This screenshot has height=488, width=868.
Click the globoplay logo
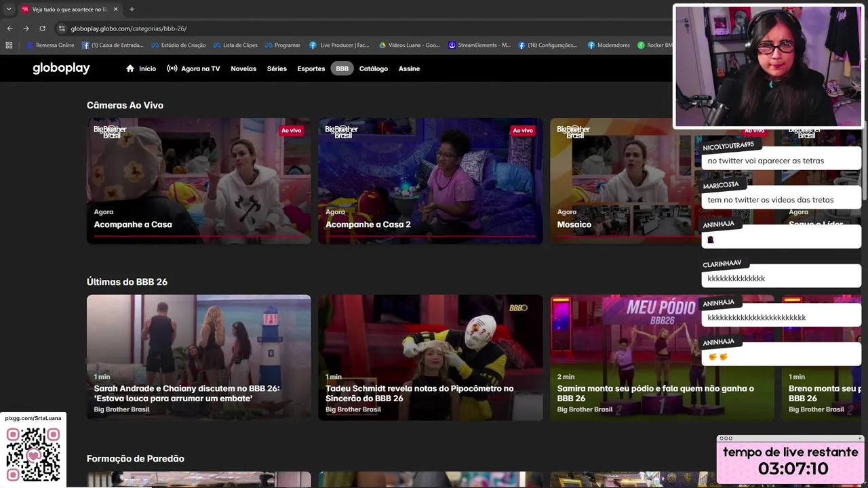pyautogui.click(x=61, y=68)
